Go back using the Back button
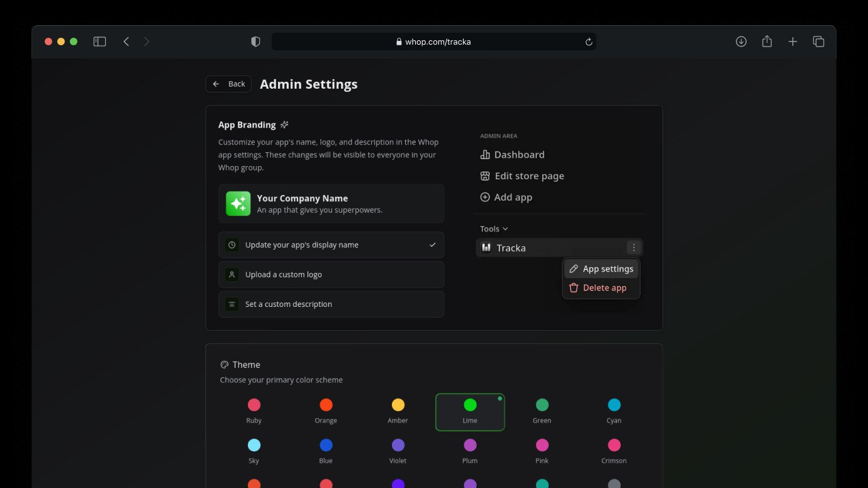Screen dimensions: 868x488 pyautogui.click(x=228, y=84)
